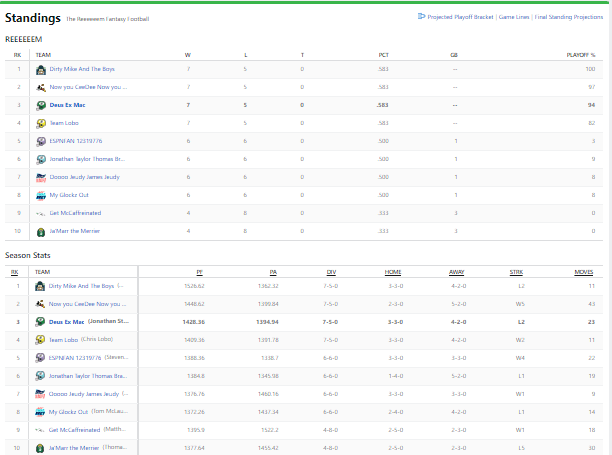Open the Game Lines link

(514, 17)
